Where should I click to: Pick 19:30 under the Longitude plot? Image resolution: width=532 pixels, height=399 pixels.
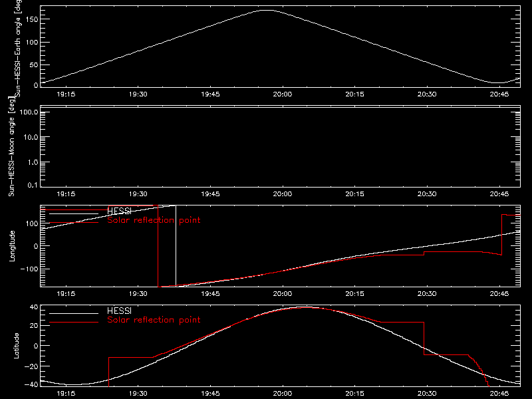point(138,294)
